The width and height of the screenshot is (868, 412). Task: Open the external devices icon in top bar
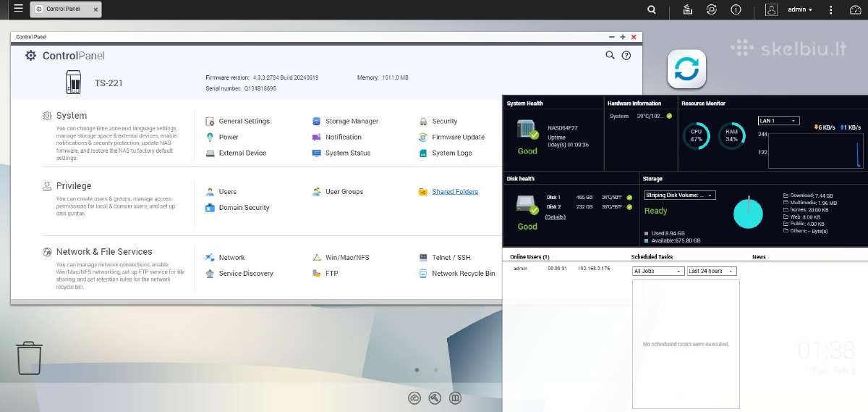(x=712, y=9)
